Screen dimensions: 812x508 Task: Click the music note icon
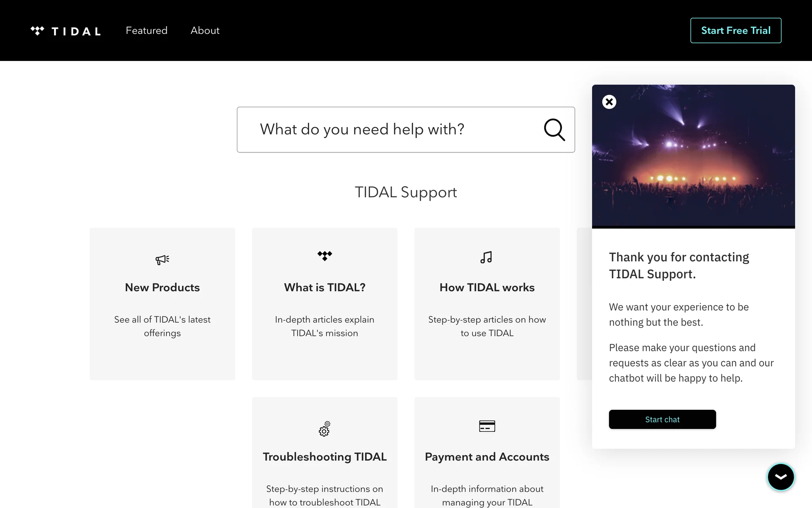click(486, 257)
